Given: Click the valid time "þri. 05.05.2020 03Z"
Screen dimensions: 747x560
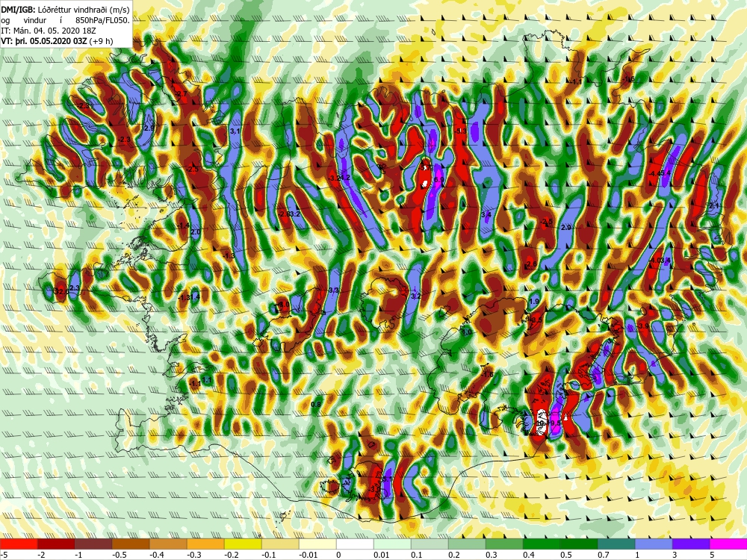Looking at the screenshot, I should [50, 41].
